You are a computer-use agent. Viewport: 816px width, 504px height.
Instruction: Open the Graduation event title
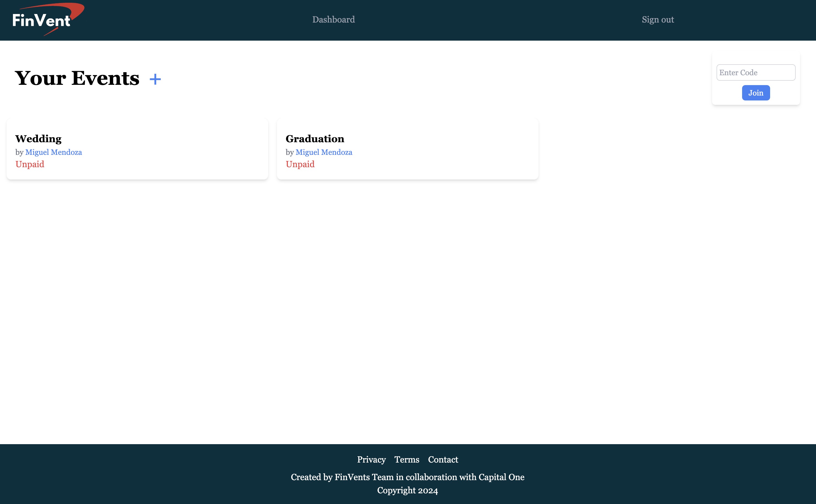pos(315,139)
